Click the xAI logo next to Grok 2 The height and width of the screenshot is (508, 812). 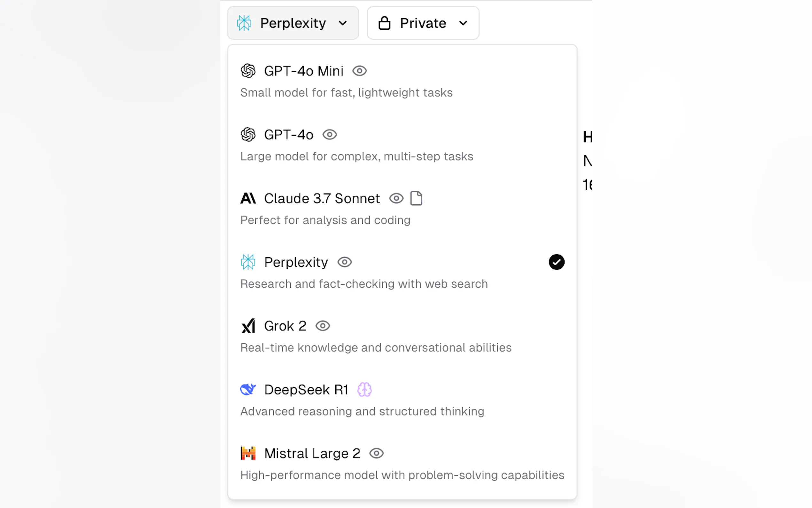click(x=248, y=326)
